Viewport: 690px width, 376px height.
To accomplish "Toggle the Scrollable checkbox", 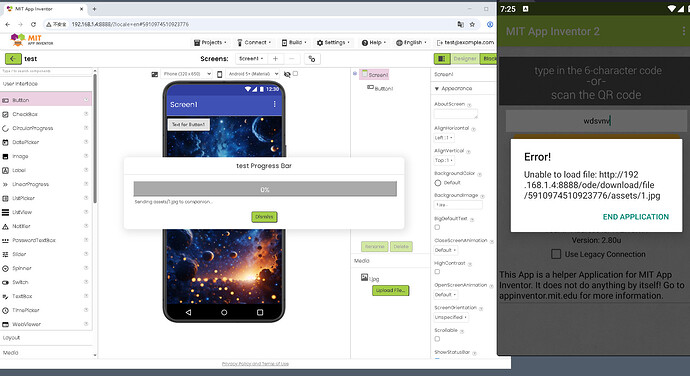I will (437, 339).
